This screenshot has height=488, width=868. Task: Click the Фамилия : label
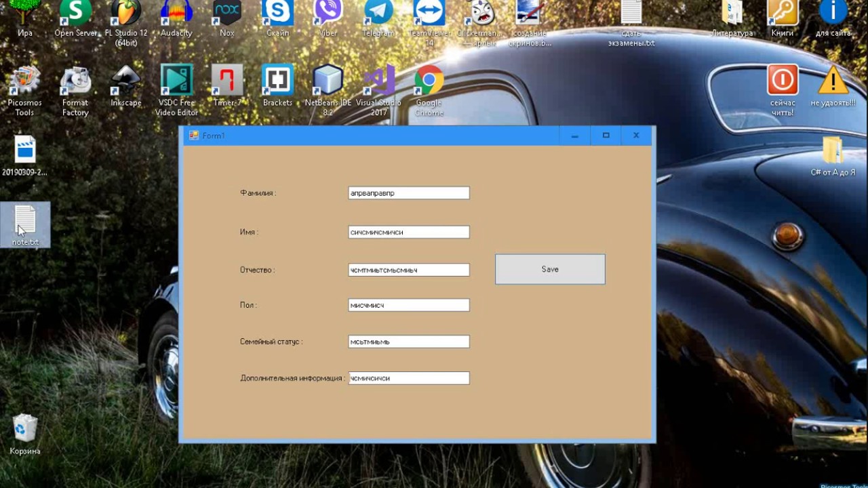258,193
